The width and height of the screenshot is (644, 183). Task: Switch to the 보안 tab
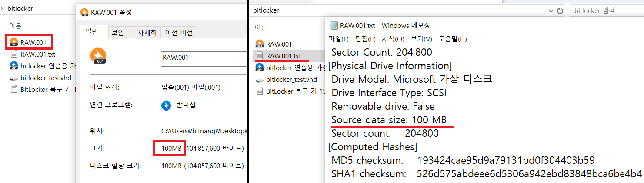click(118, 32)
